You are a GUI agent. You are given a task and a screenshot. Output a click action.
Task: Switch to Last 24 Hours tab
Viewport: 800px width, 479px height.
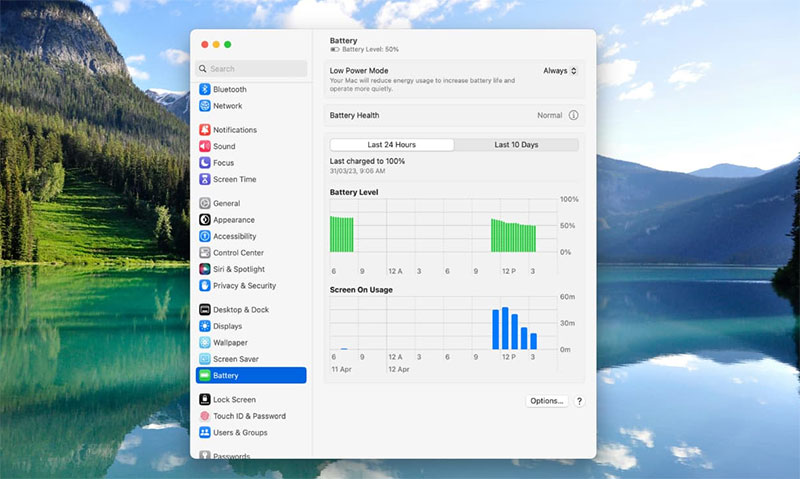391,145
